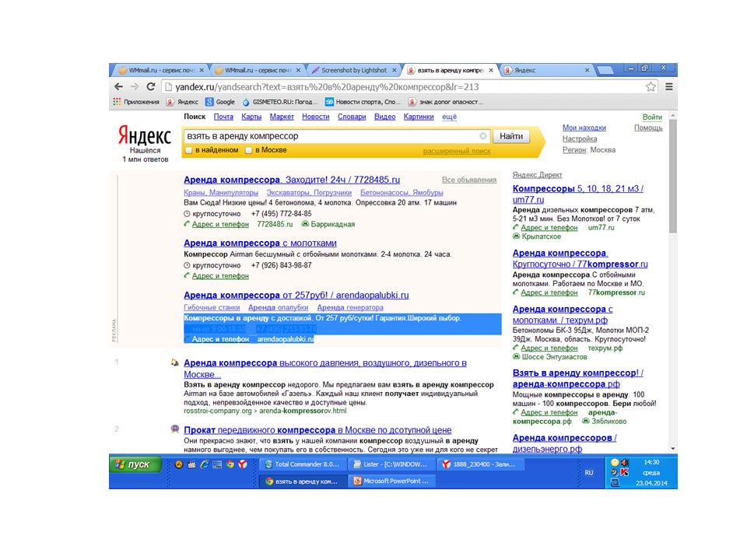
Task: Go back with the browser back arrow
Action: click(118, 86)
